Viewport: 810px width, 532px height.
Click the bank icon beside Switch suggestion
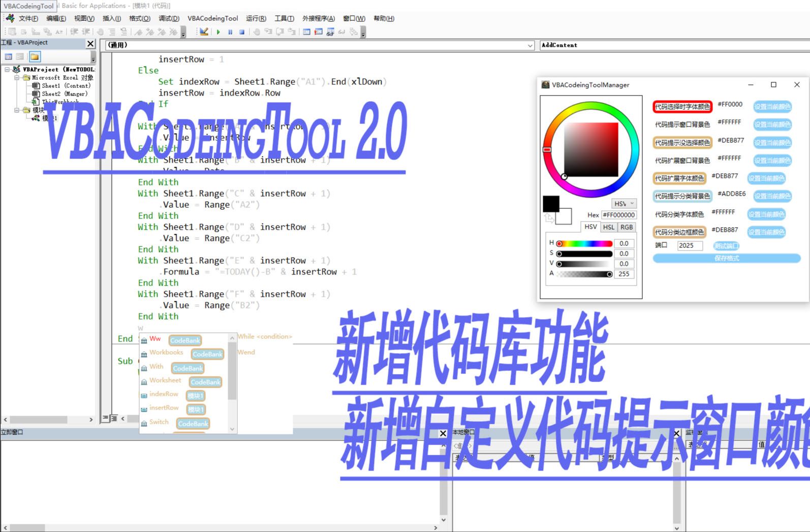click(144, 424)
